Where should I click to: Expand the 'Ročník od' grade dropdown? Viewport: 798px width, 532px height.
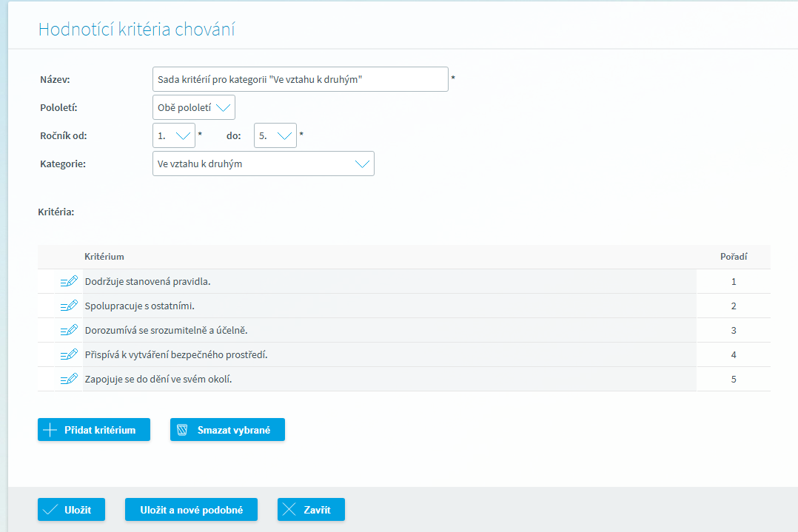click(x=174, y=135)
